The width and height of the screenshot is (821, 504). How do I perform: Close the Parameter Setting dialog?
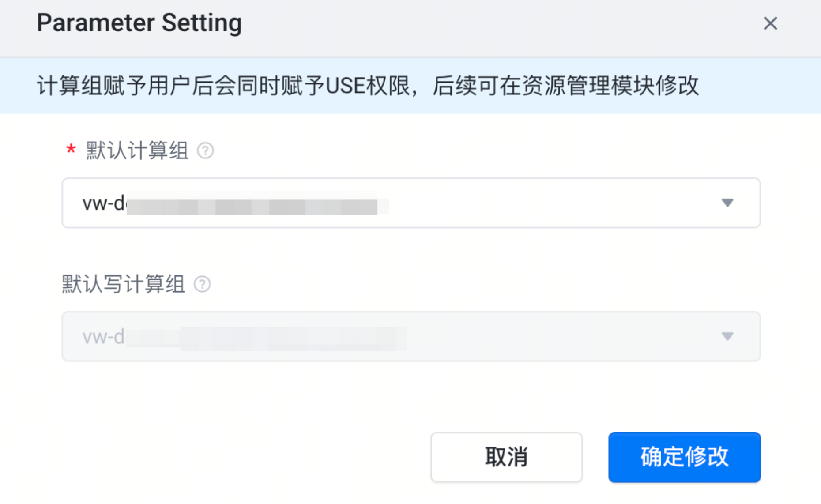(x=770, y=23)
